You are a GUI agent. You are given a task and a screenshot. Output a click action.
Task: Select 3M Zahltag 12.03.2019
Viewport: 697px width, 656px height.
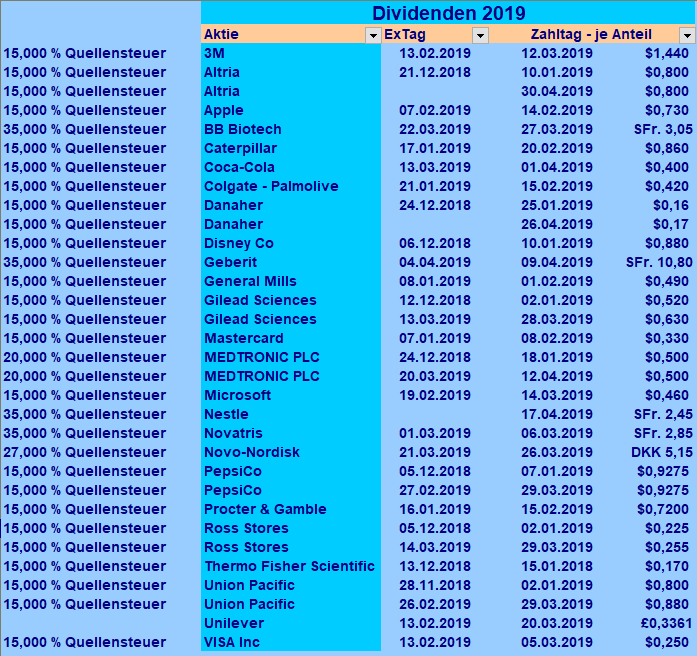557,53
